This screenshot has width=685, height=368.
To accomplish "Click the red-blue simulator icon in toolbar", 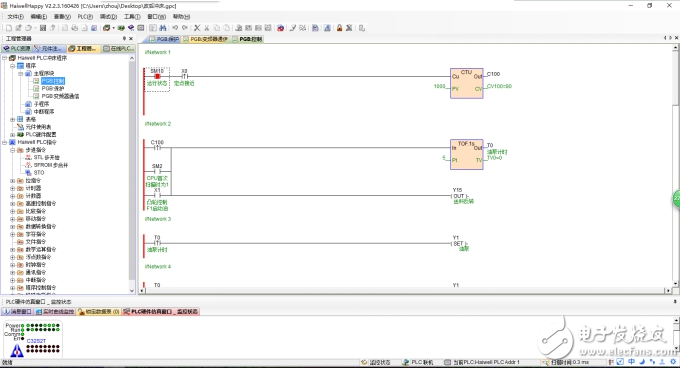I will point(280,28).
